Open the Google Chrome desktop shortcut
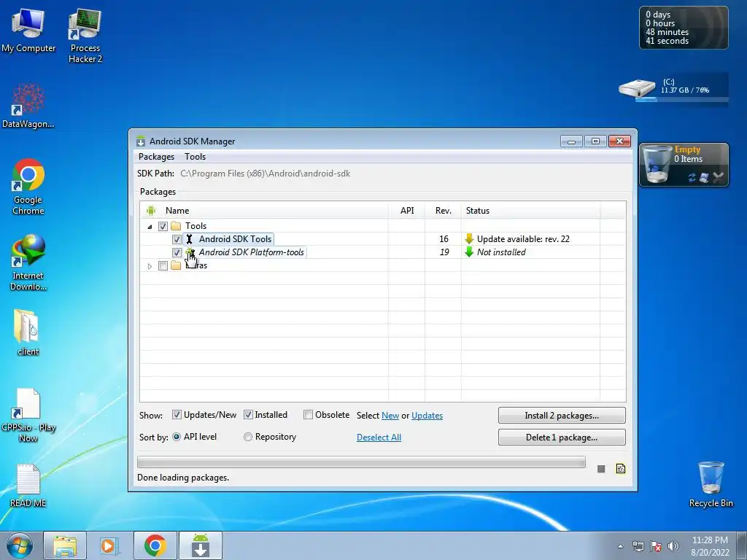 pos(28,187)
